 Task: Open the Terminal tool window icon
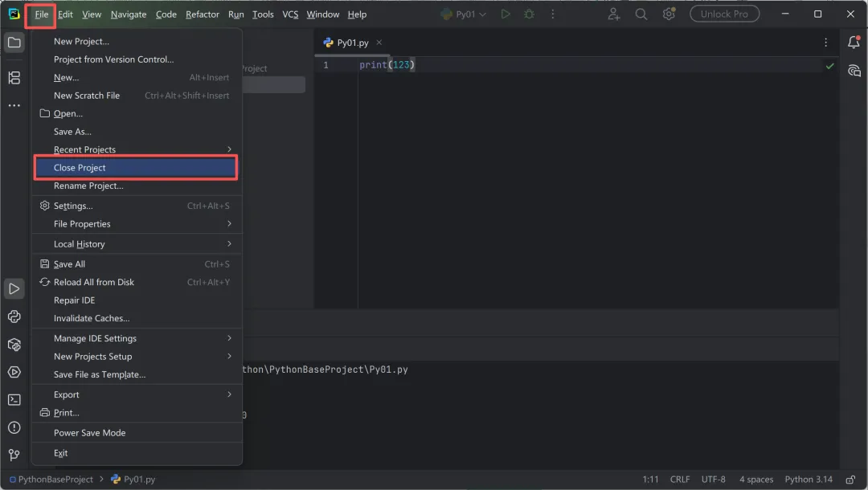click(x=14, y=400)
